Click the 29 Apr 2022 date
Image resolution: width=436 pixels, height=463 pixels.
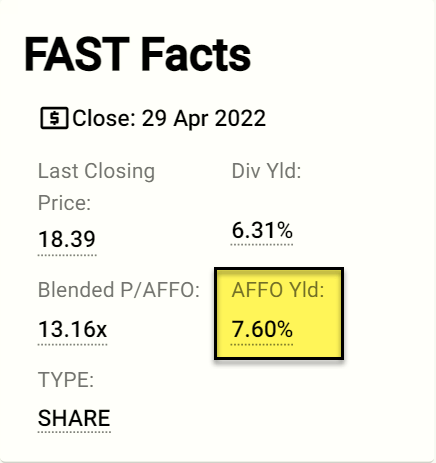point(204,119)
